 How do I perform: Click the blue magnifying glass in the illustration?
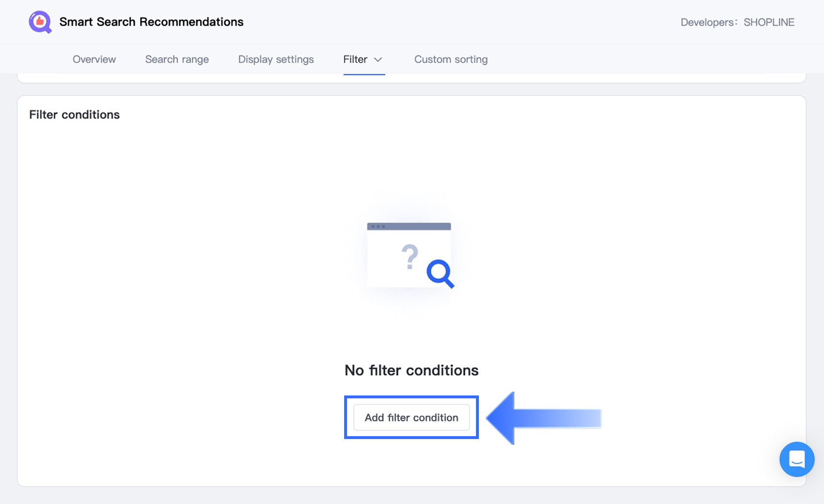point(440,274)
